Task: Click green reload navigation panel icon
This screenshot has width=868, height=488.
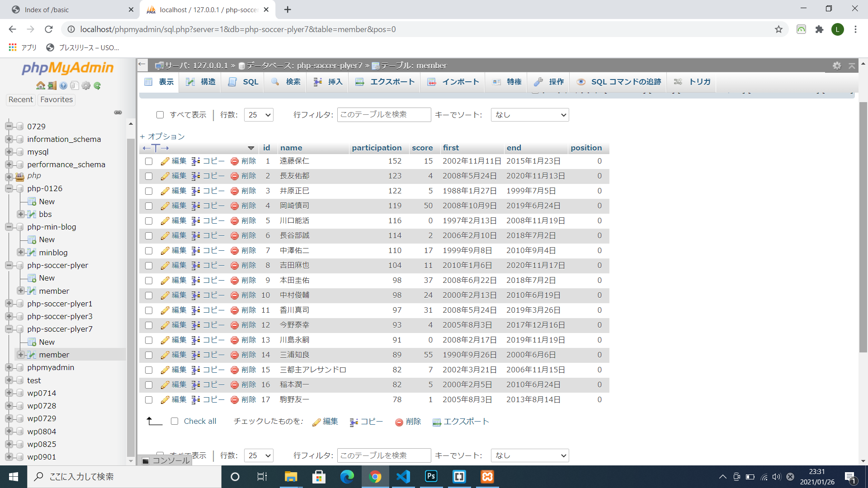Action: 97,85
